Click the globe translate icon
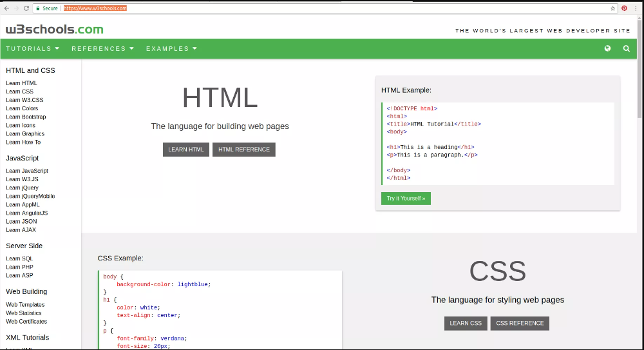 click(607, 48)
